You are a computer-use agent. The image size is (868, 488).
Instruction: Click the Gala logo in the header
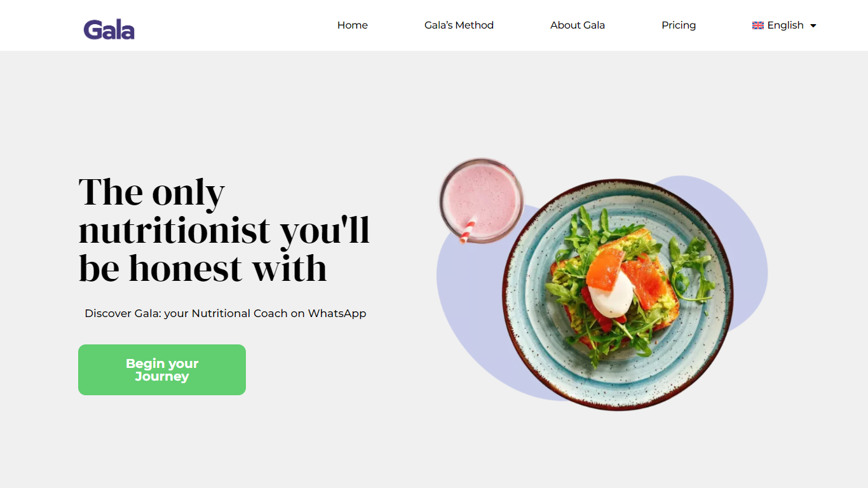tap(109, 29)
